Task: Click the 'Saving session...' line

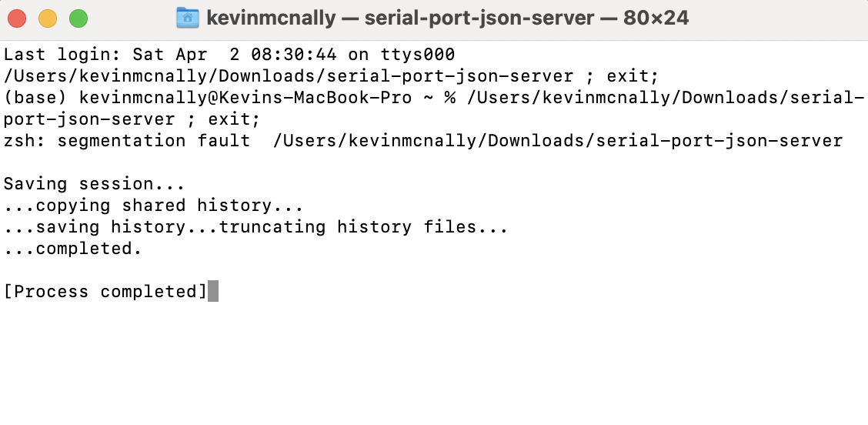Action: 94,184
